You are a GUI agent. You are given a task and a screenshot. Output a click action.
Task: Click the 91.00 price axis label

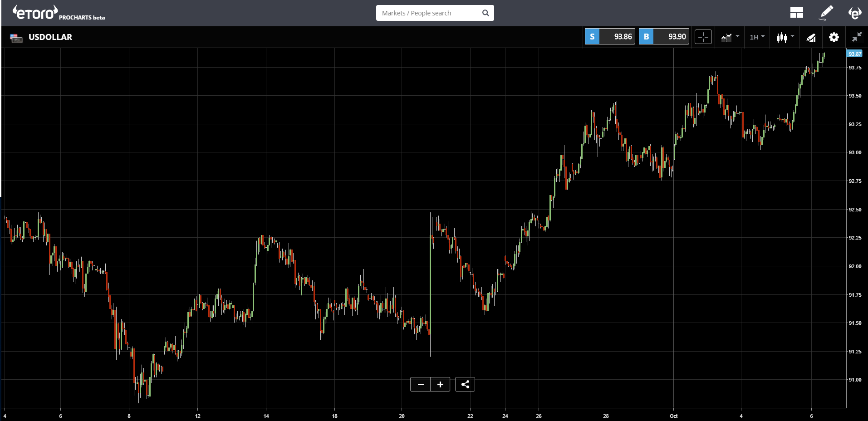[x=855, y=380]
